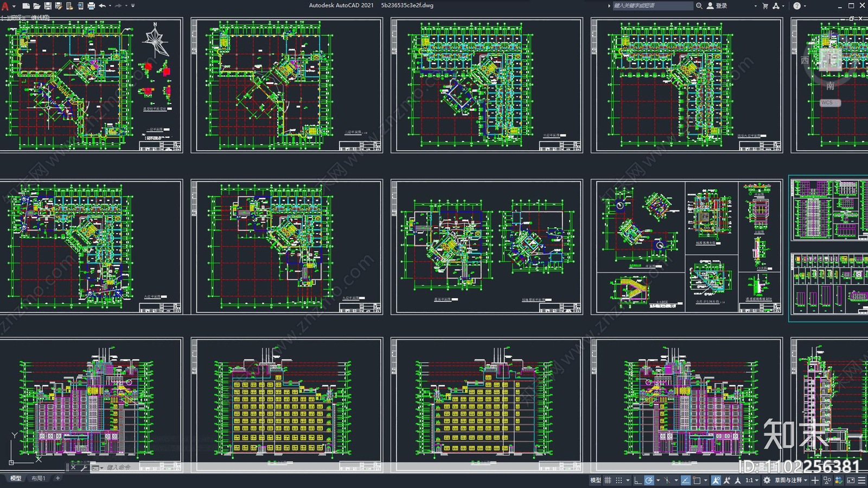Click the hardware acceleration icon in status bar
The image size is (868, 488).
[x=839, y=480]
